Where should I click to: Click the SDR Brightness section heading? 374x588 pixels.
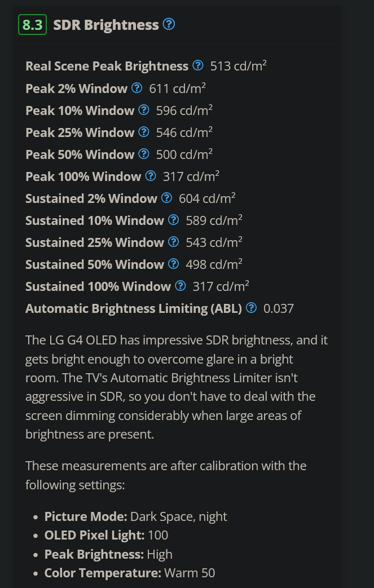coord(105,24)
